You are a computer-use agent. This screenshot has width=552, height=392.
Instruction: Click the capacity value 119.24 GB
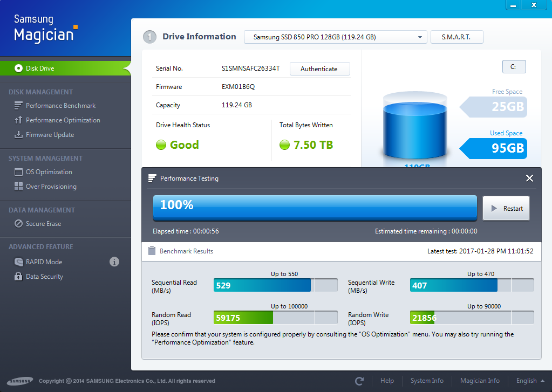point(236,105)
